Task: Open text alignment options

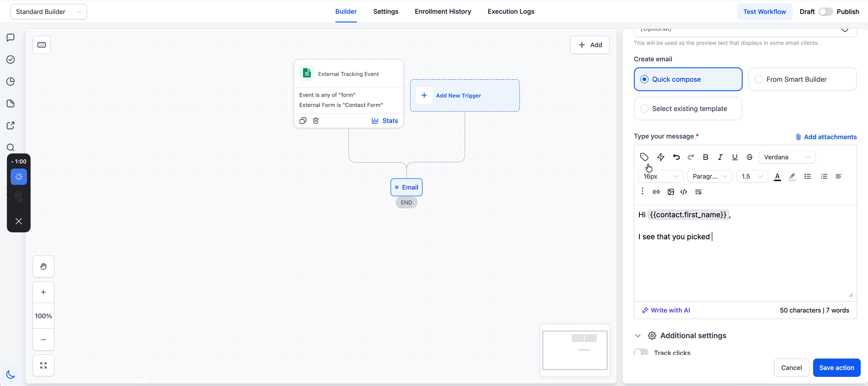Action: pos(838,176)
